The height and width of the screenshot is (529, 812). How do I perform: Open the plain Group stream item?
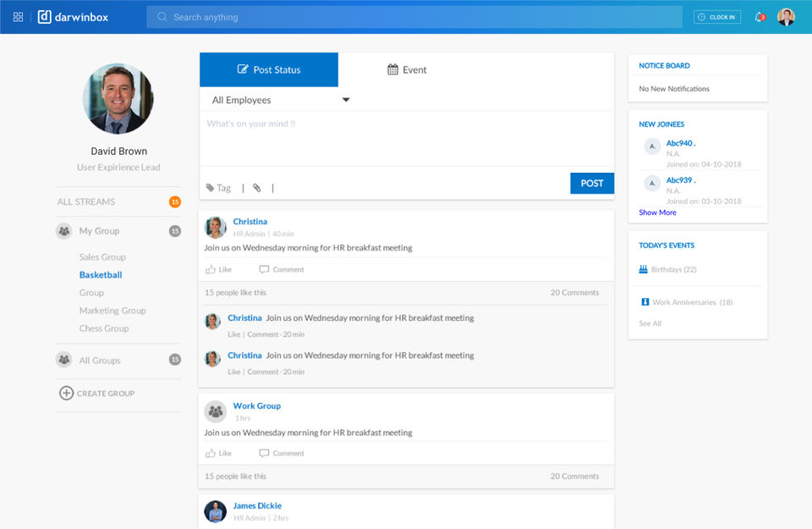click(x=91, y=293)
